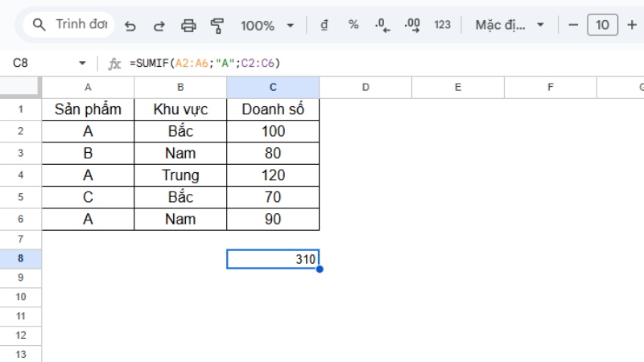Select cell with value 100
The image size is (644, 362).
point(273,131)
